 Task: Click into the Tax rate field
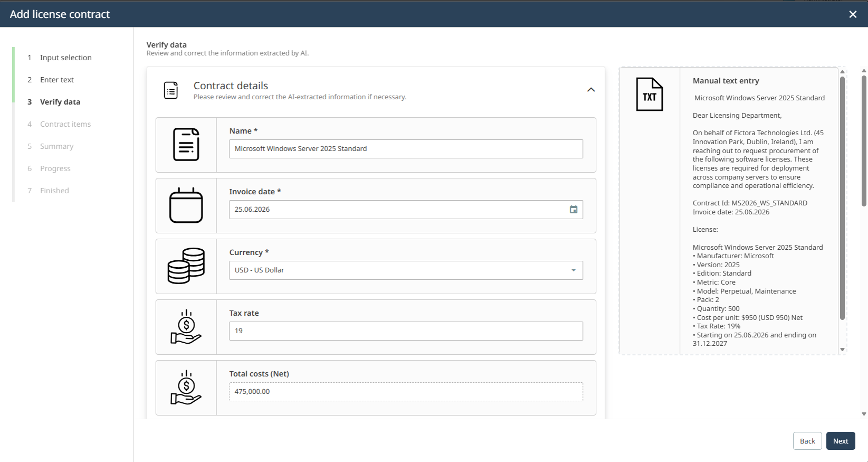(406, 331)
